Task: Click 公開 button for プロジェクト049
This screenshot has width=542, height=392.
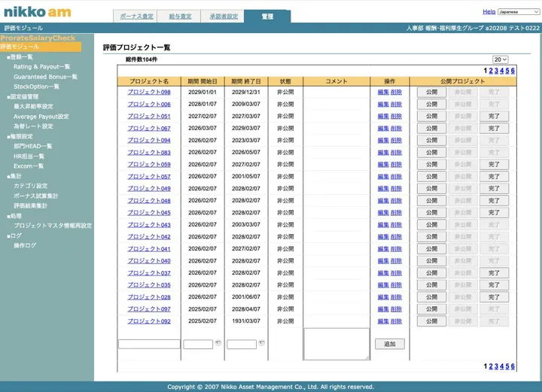Action: click(x=432, y=189)
